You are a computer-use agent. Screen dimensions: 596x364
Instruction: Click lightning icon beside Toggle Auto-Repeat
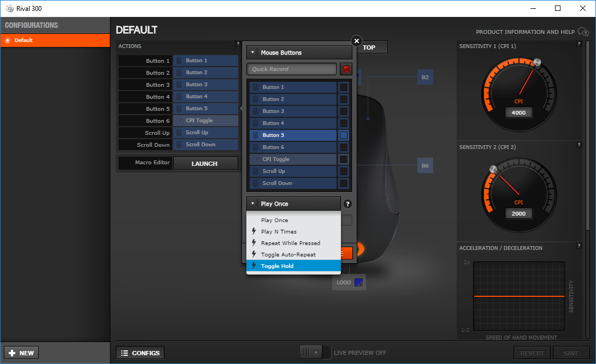pos(254,254)
